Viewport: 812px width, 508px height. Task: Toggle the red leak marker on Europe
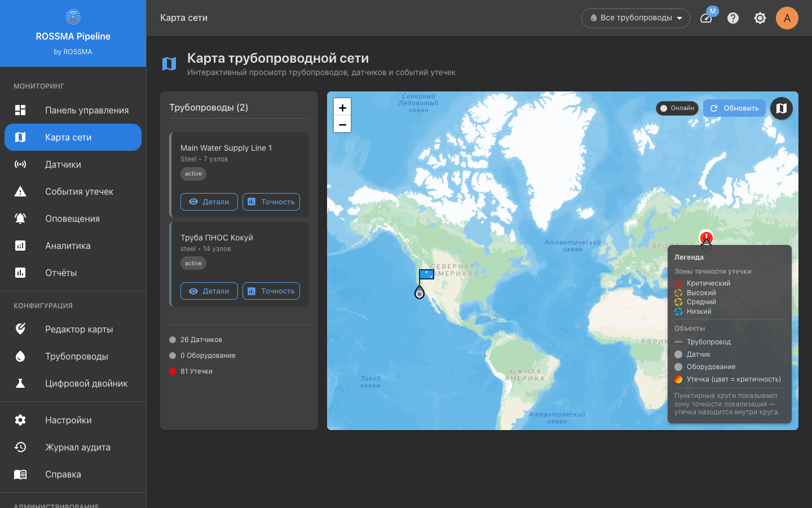tap(706, 237)
